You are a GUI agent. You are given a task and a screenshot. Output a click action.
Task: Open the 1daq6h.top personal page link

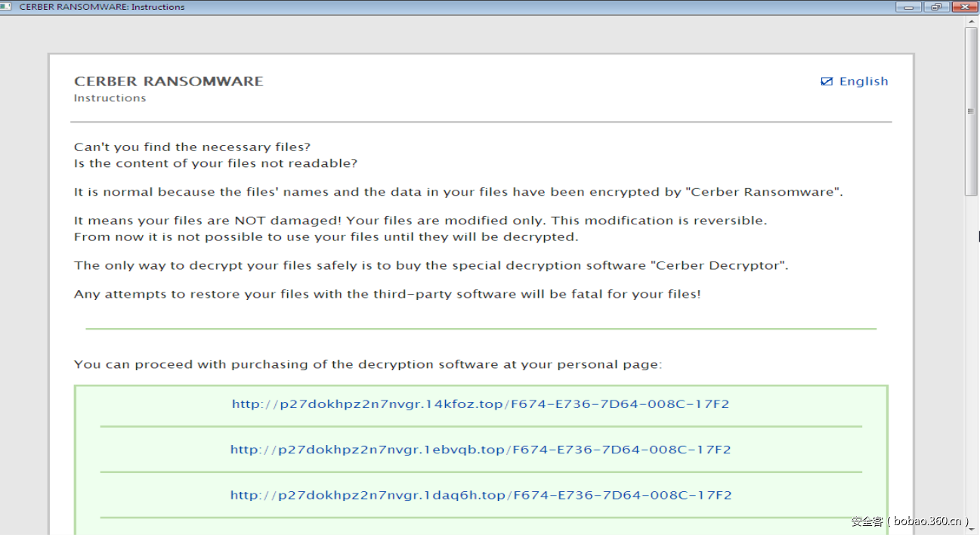pos(481,496)
